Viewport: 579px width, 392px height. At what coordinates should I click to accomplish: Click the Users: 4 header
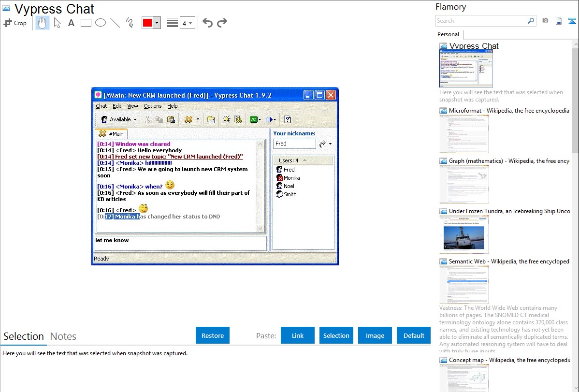pyautogui.click(x=303, y=160)
